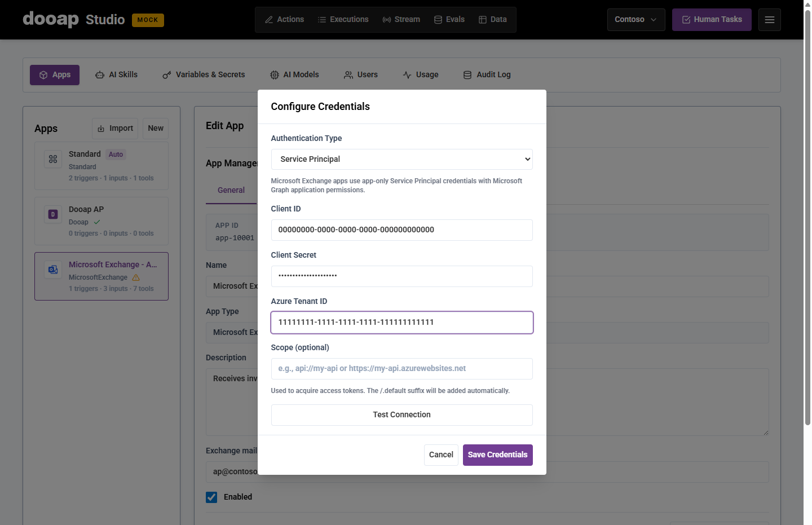Click the AI Models chip icon
Viewport: 812px width, 525px height.
275,75
